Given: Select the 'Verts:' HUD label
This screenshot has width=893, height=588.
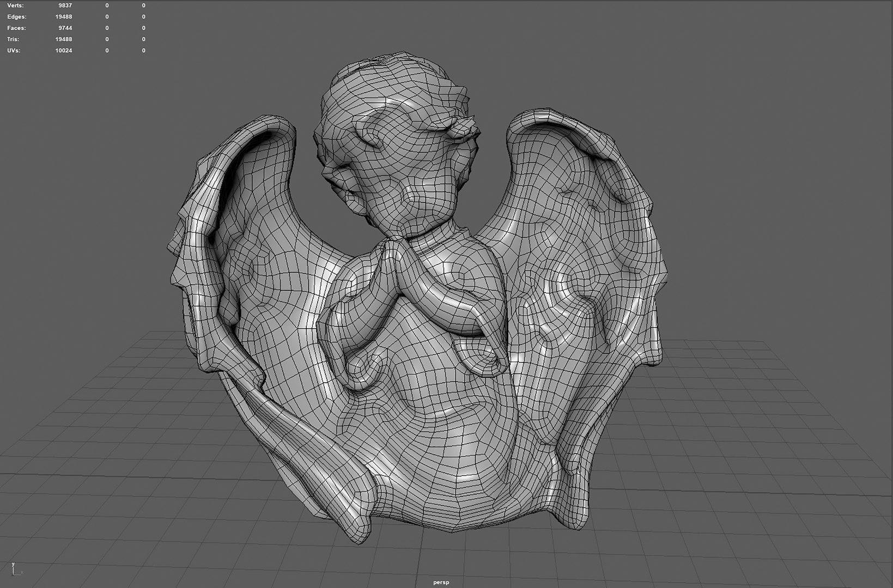Looking at the screenshot, I should (15, 5).
